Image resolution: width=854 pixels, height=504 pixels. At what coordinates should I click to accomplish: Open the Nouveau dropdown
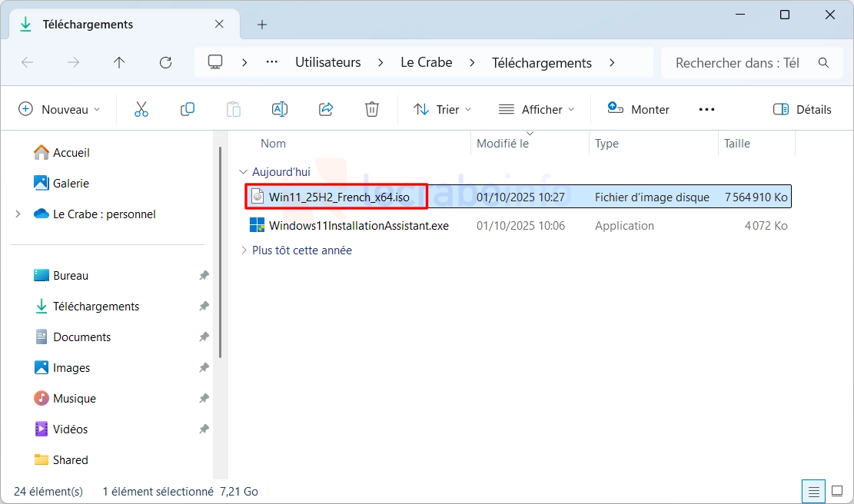pyautogui.click(x=60, y=109)
